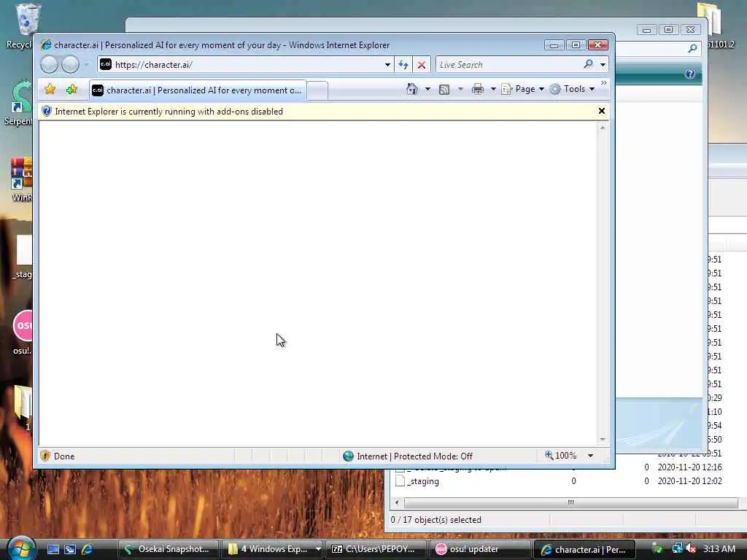This screenshot has width=747, height=560.
Task: Open the search provider options dropdown
Action: click(603, 65)
